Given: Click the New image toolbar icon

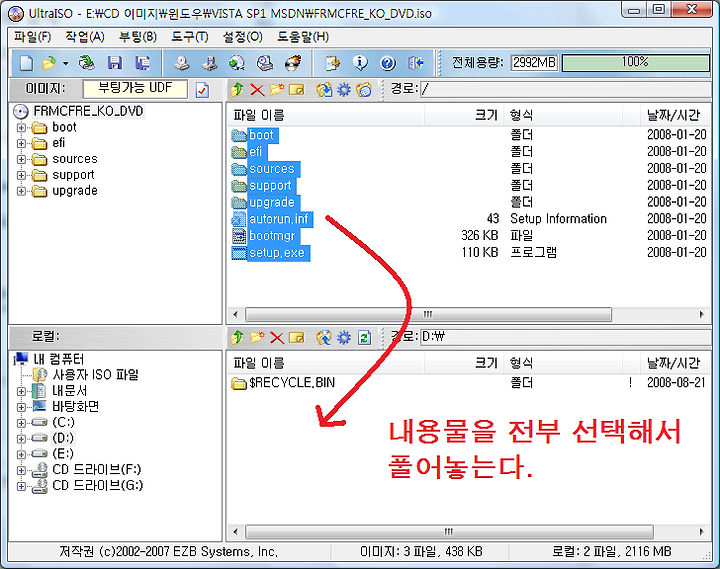Looking at the screenshot, I should point(26,63).
